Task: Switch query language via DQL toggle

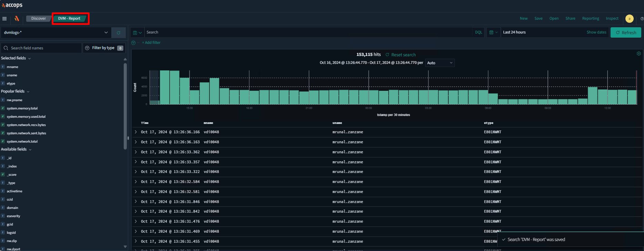Action: pyautogui.click(x=478, y=32)
